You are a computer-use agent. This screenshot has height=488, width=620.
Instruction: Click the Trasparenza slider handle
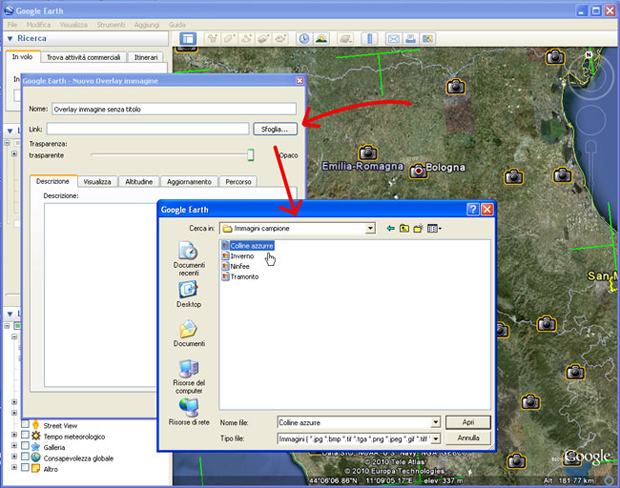point(250,155)
